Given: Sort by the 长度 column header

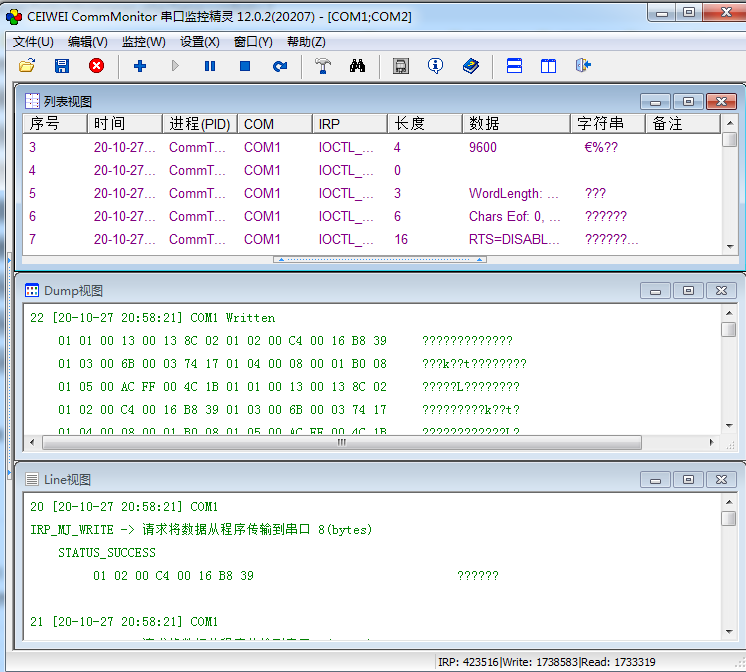Looking at the screenshot, I should coord(425,124).
